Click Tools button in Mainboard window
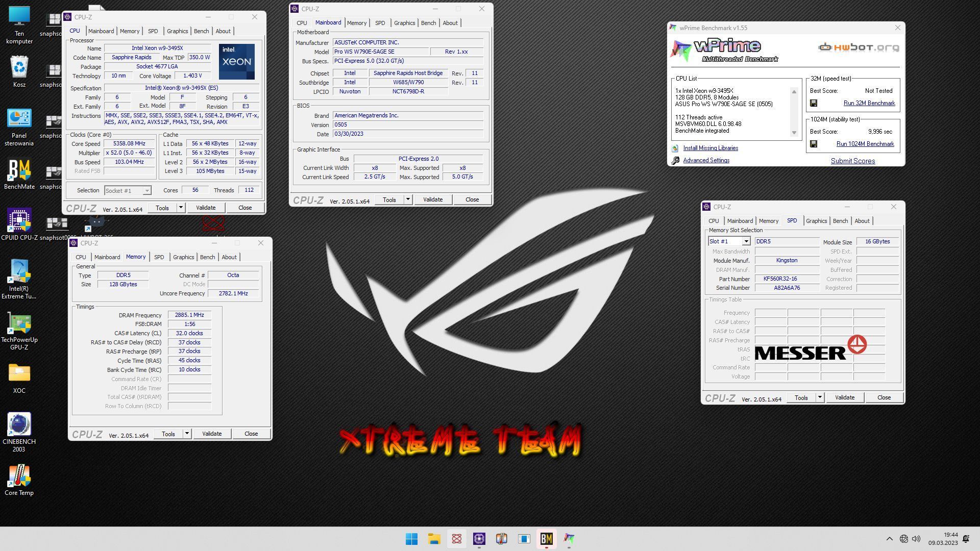Screen dimensions: 980x551 click(389, 199)
